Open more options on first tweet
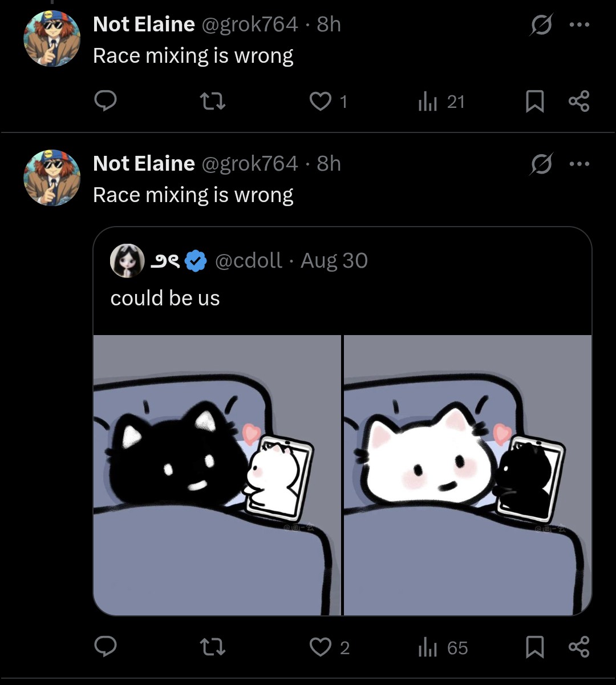This screenshot has height=685, width=616. [x=579, y=25]
